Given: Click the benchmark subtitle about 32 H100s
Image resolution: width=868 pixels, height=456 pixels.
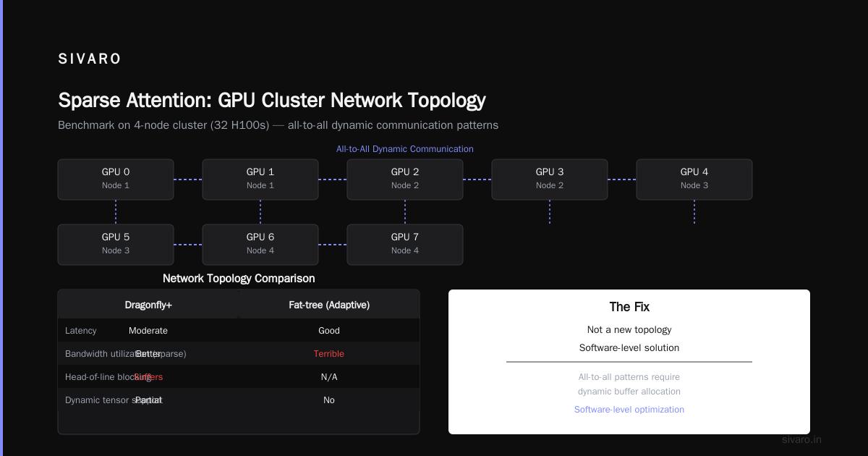Looking at the screenshot, I should coord(278,125).
